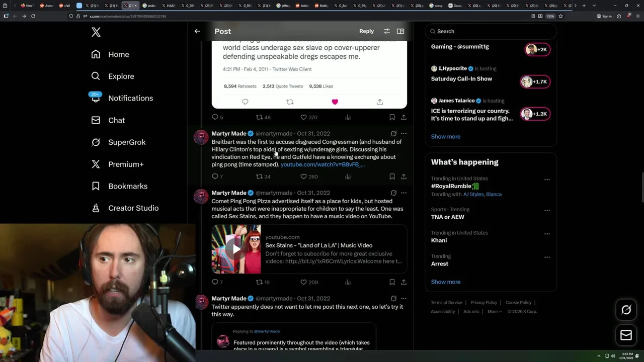Show more trends under What's happening
Screen dimensions: 644x362
pyautogui.click(x=445, y=282)
